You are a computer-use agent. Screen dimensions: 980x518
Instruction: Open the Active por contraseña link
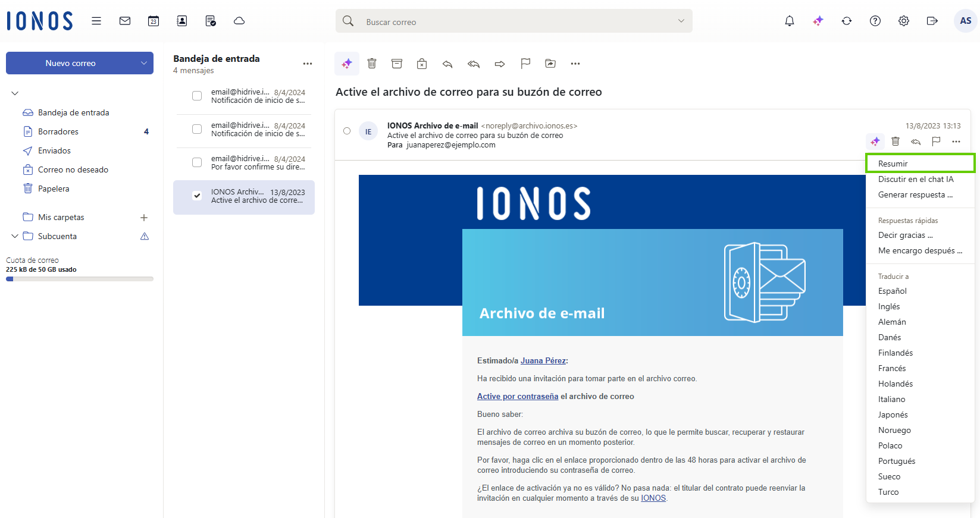[518, 396]
